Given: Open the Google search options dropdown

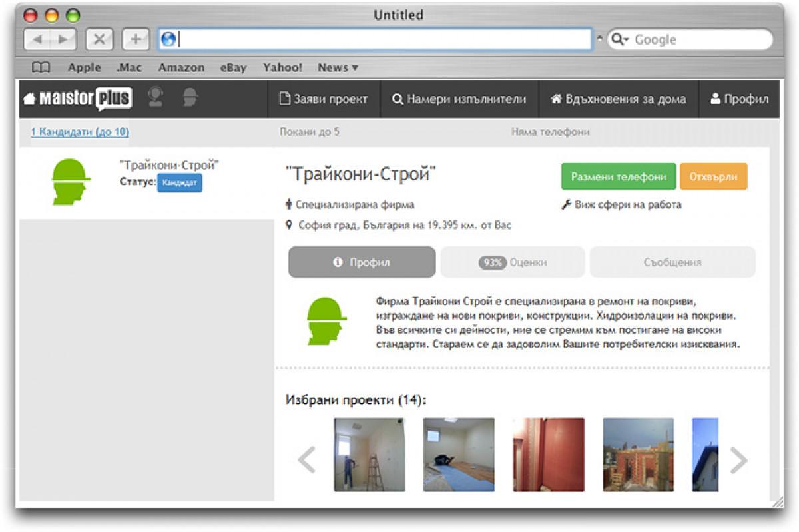Looking at the screenshot, I should coord(619,39).
